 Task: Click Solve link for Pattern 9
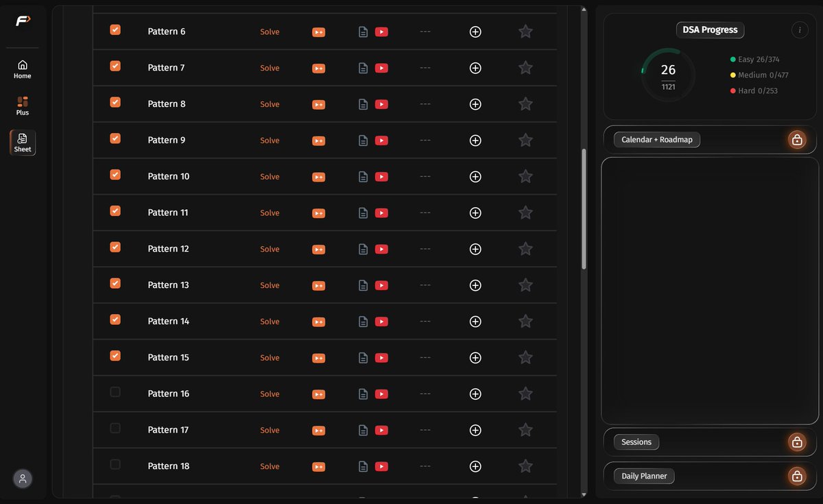pyautogui.click(x=270, y=141)
